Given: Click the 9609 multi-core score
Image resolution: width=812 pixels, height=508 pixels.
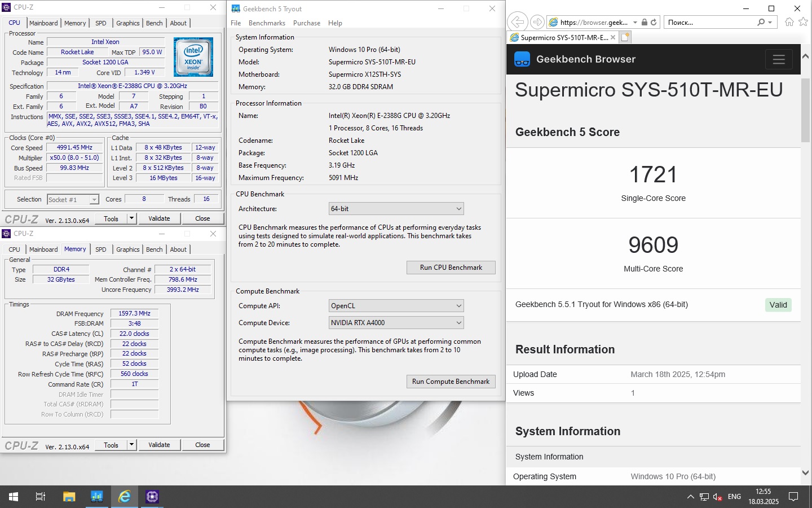Looking at the screenshot, I should pos(653,245).
